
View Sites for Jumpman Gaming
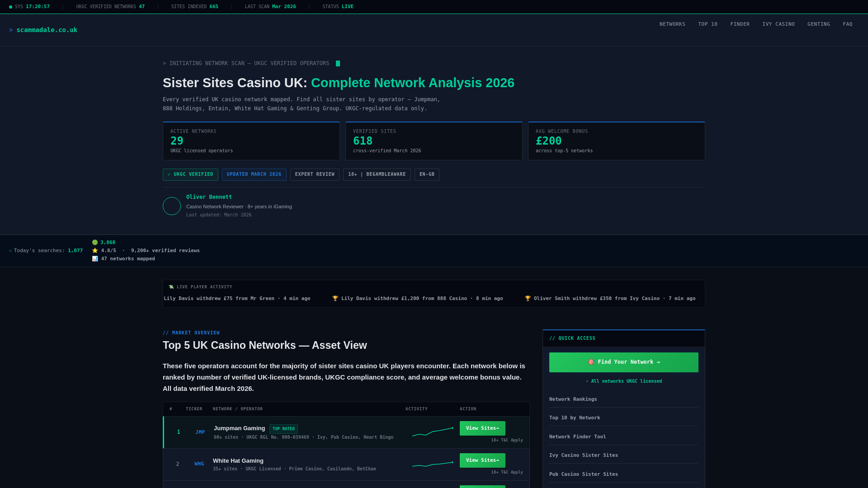482,428
